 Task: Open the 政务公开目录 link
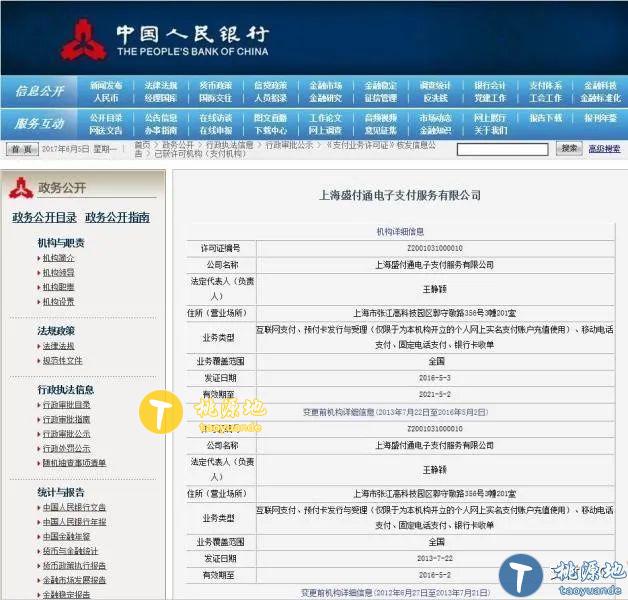pyautogui.click(x=44, y=217)
